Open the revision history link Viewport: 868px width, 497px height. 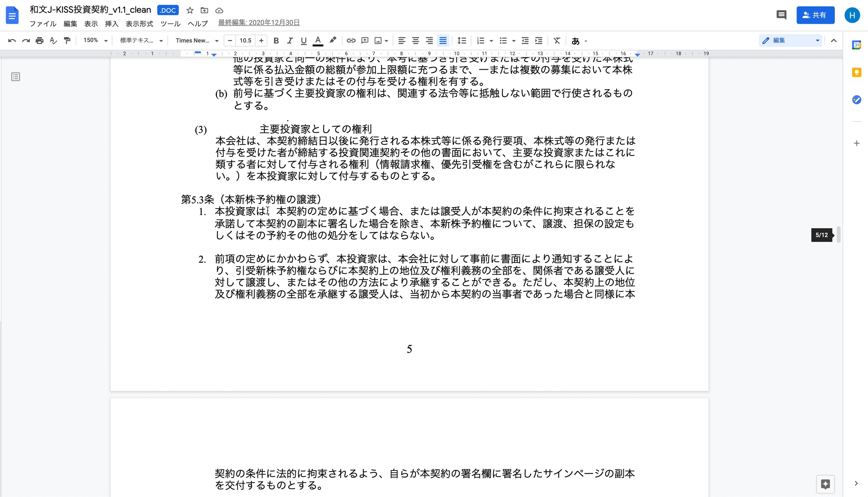258,22
